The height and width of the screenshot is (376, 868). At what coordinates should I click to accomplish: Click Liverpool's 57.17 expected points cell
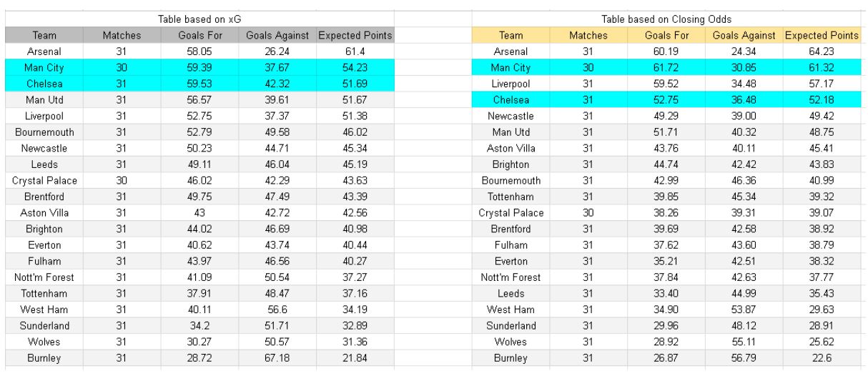point(822,84)
